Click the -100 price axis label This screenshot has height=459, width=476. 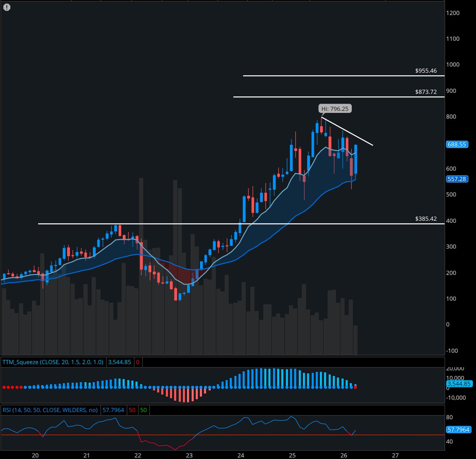(x=452, y=351)
